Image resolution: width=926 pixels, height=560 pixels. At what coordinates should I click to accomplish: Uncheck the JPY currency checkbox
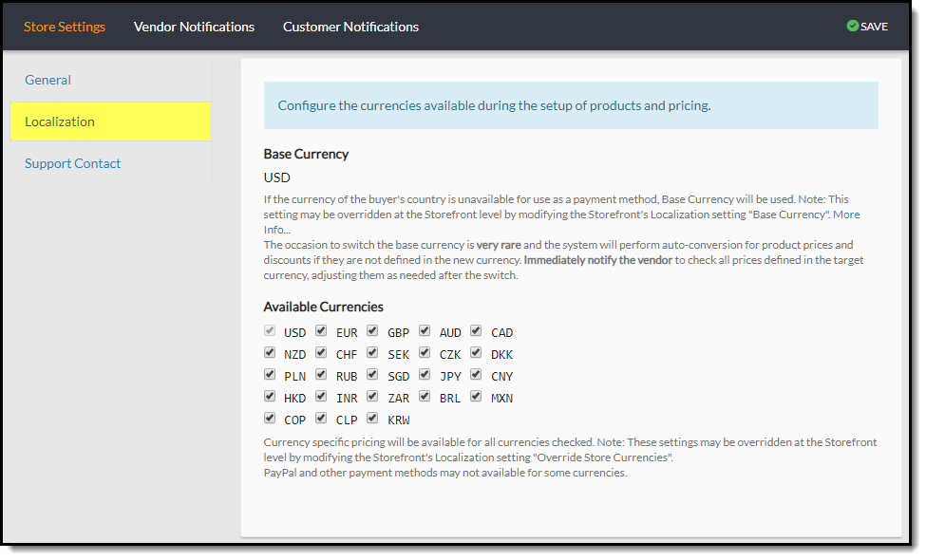(424, 374)
